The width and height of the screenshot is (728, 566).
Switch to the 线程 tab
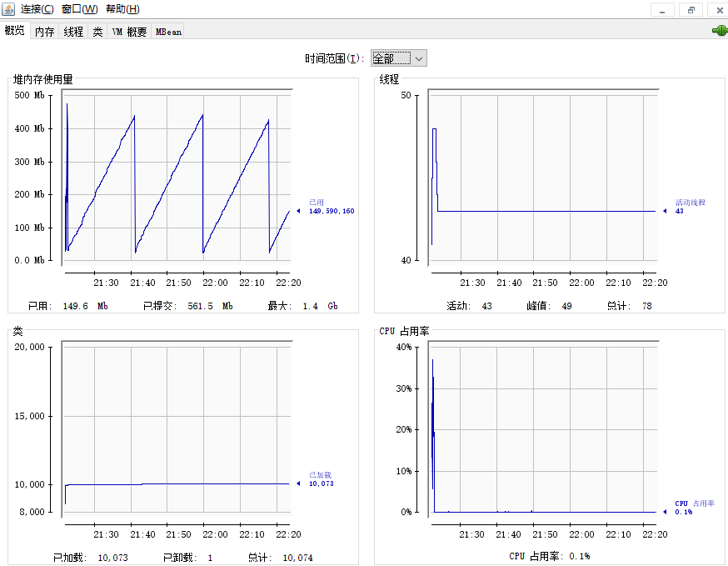pyautogui.click(x=73, y=32)
